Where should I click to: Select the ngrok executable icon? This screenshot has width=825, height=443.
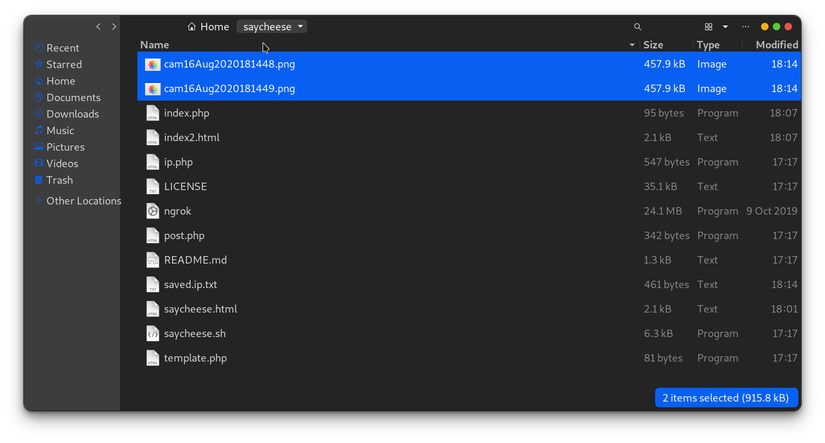[x=152, y=211]
